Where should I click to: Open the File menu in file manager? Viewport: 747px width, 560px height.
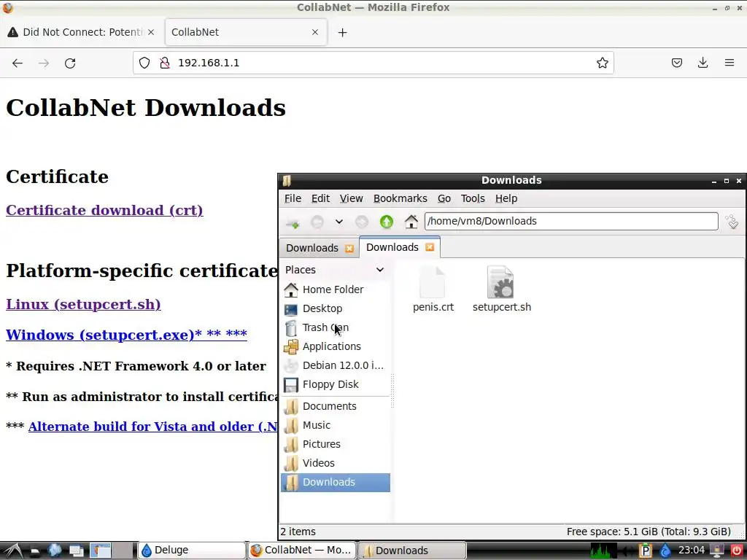(293, 198)
